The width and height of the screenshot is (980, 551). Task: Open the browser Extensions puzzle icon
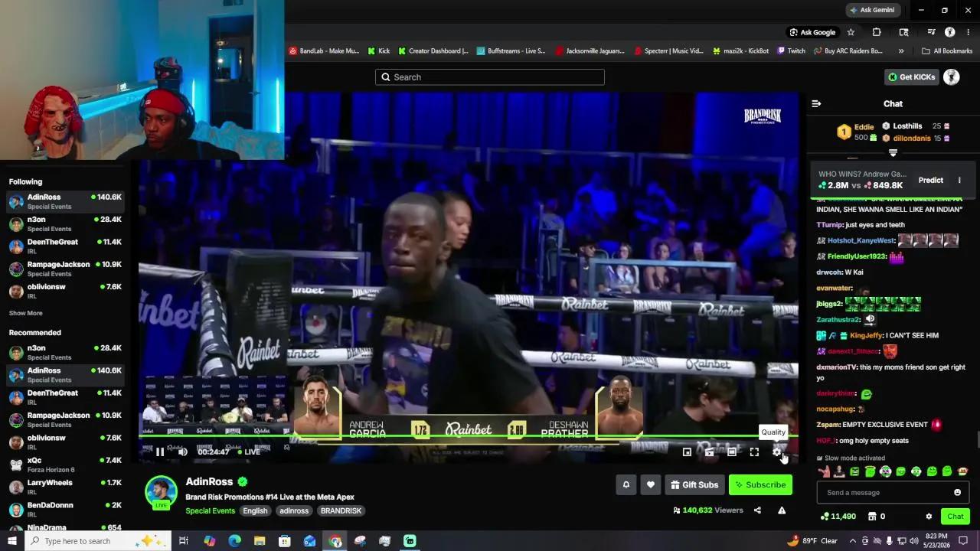click(877, 32)
